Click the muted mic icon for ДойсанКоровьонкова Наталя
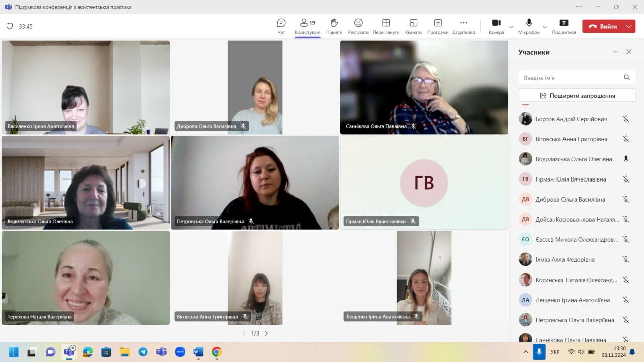 click(626, 220)
